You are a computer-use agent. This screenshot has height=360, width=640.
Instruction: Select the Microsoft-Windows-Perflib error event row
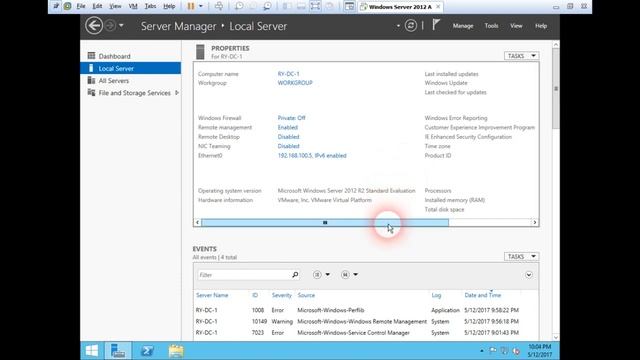(x=366, y=310)
